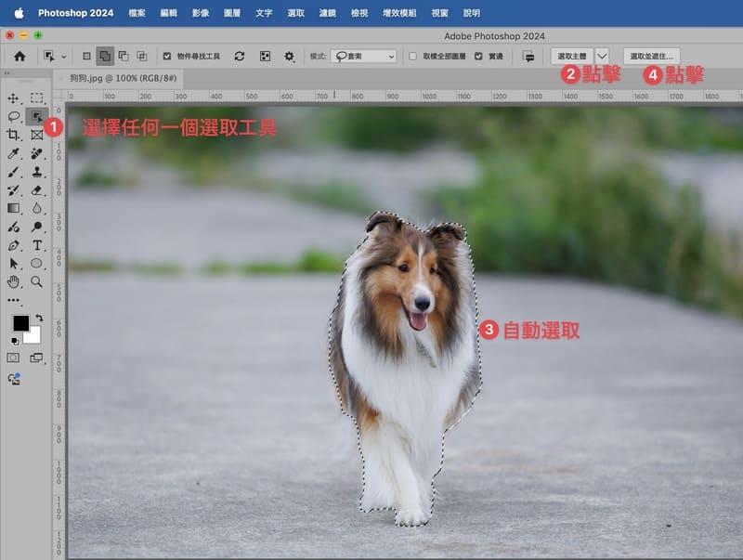Expand the Select Subject dropdown arrow
Screen dimensions: 743x560
[x=601, y=56]
